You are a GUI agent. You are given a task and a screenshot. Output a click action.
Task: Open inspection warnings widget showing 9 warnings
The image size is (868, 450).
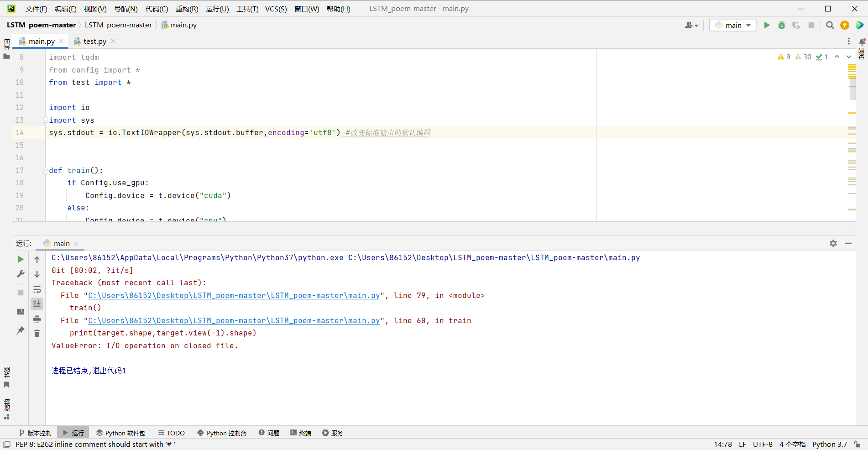point(784,57)
